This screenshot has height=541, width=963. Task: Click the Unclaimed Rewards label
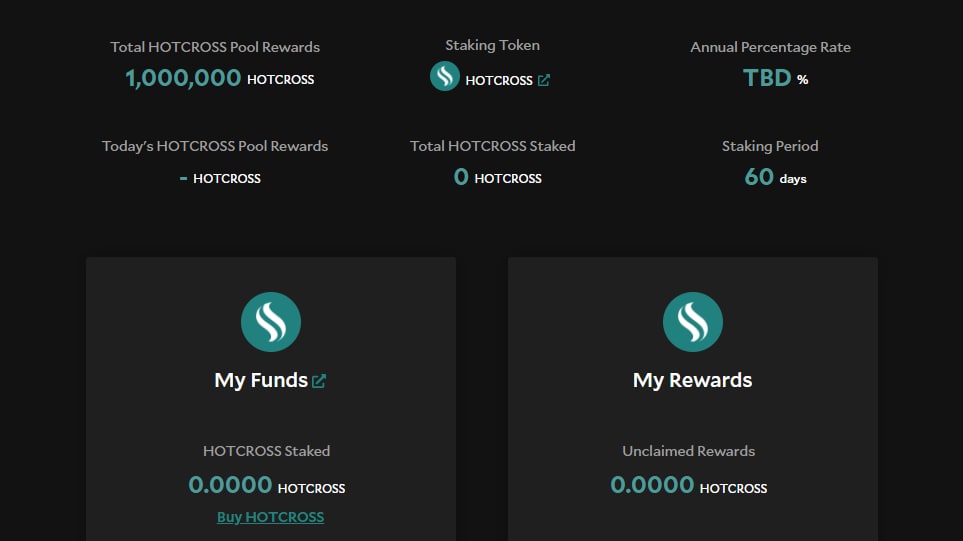688,451
